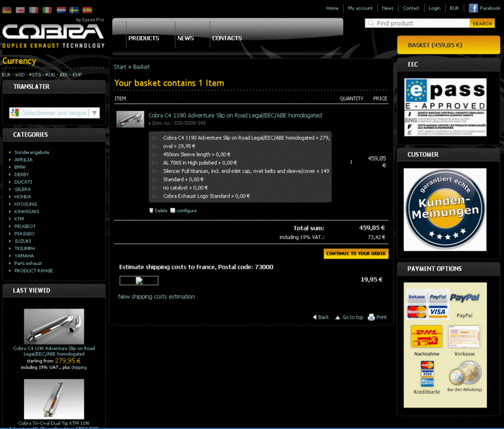Switch currency to PSTG
The image size is (504, 429).
pos(35,74)
